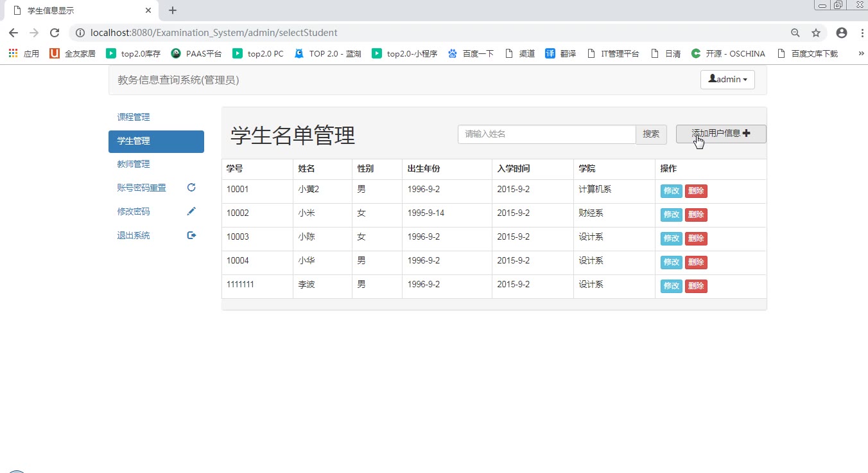Open the 开源 - OSCHINA bookmark
The image size is (868, 473).
point(728,54)
